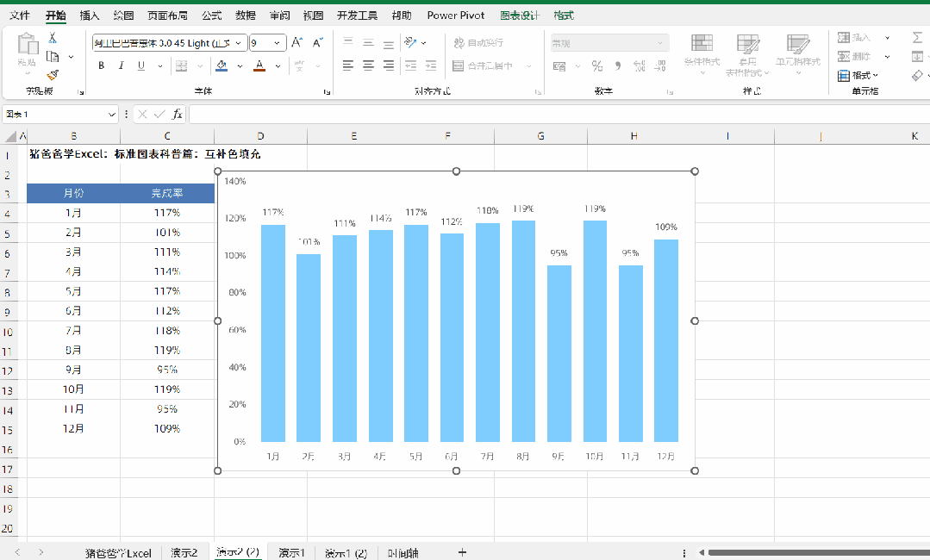
Task: Open the 插入 ribbon tab
Action: coord(90,16)
